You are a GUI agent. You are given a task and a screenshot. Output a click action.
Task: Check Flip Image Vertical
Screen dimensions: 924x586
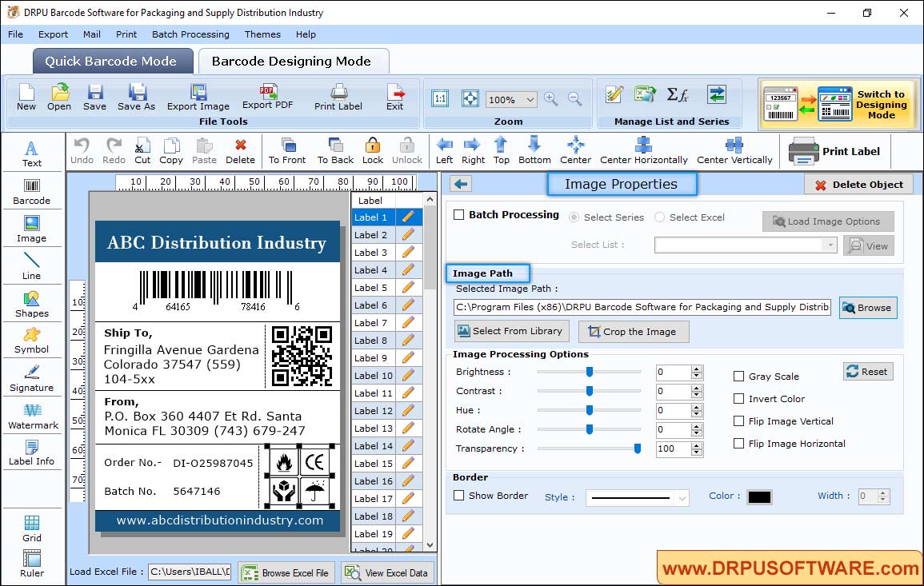pos(738,421)
